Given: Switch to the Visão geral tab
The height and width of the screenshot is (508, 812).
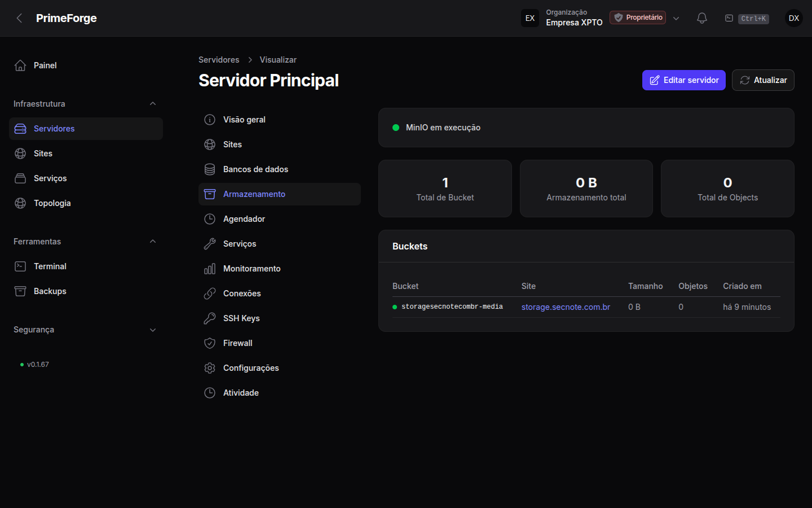Looking at the screenshot, I should tap(280, 120).
